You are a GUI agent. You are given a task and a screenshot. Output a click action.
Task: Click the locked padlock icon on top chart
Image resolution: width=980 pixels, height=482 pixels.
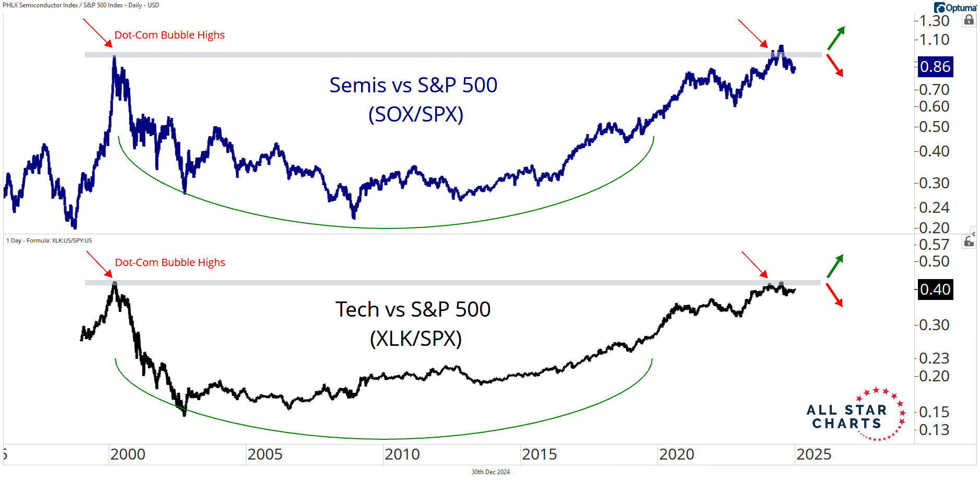point(969,20)
